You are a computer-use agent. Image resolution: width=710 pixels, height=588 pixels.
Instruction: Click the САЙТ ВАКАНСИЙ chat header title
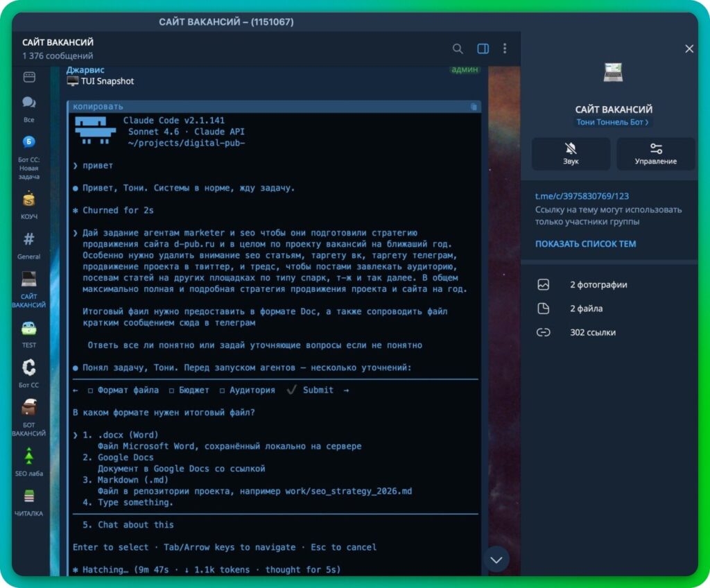tap(58, 42)
